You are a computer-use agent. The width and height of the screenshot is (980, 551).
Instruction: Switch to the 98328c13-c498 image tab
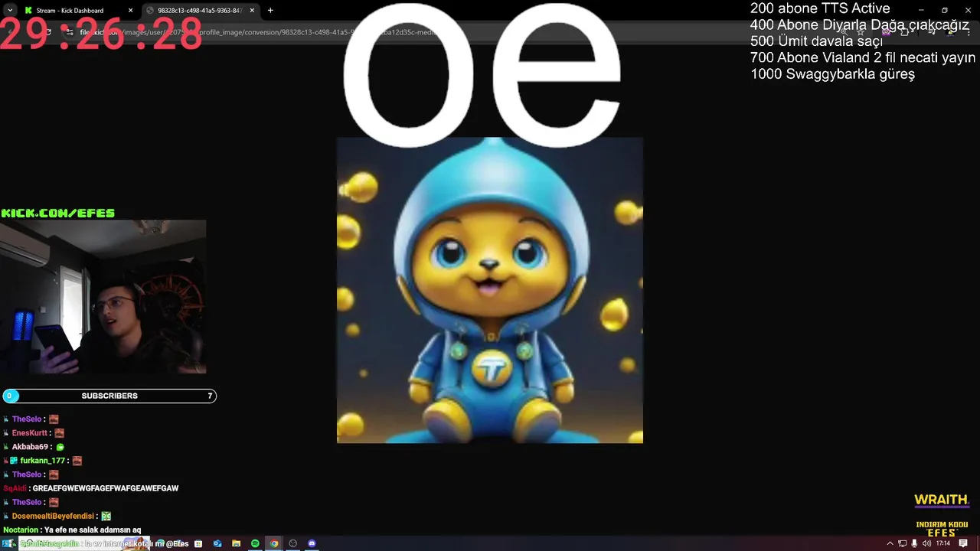point(201,11)
